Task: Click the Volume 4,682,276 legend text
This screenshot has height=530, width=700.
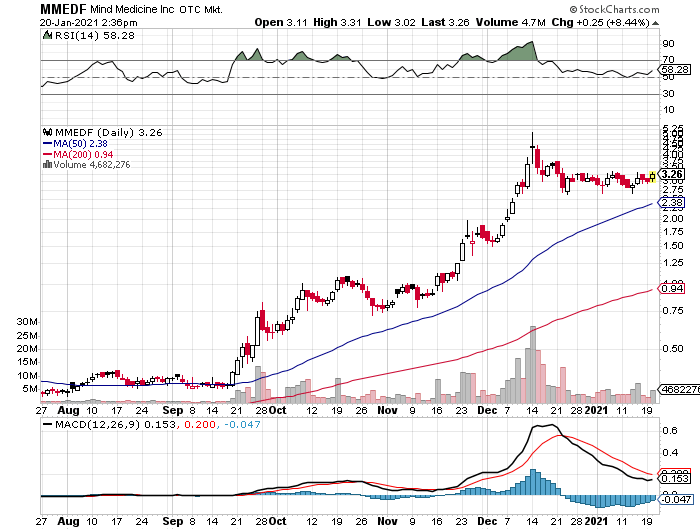Action: [x=92, y=165]
